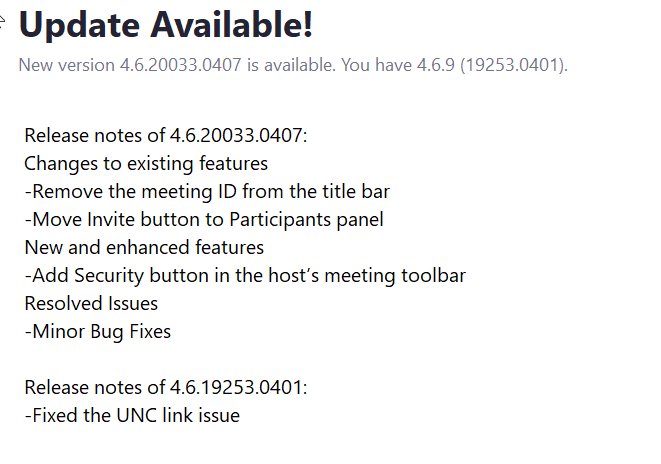Click the "Release notes of 4.6.20033.0407:" line

point(166,135)
